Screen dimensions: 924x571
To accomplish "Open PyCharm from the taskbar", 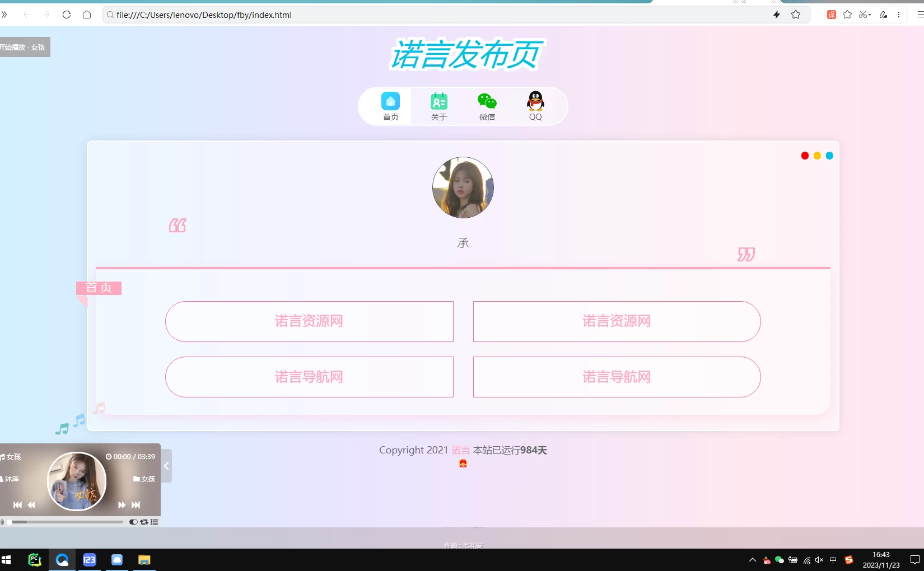I will coord(35,560).
